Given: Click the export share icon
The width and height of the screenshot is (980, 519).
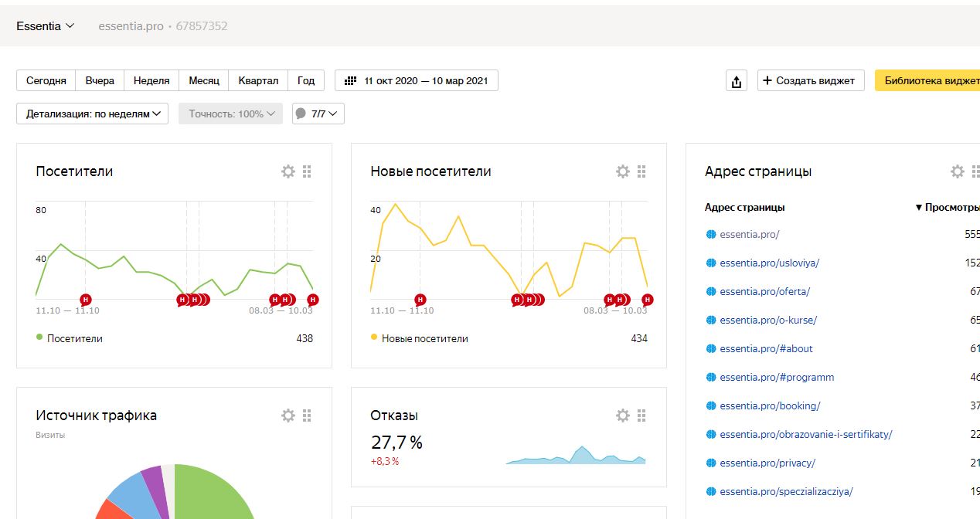Looking at the screenshot, I should point(737,81).
